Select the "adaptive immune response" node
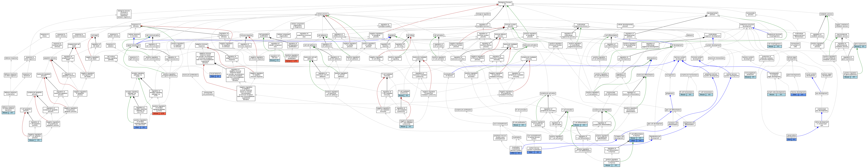 [201, 45]
